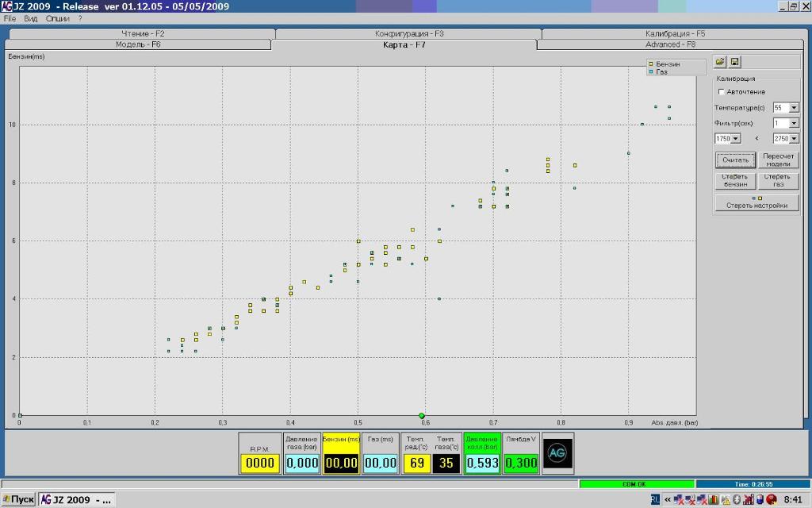Expand hidden tray icons with « arrow
The height and width of the screenshot is (508, 812).
668,500
